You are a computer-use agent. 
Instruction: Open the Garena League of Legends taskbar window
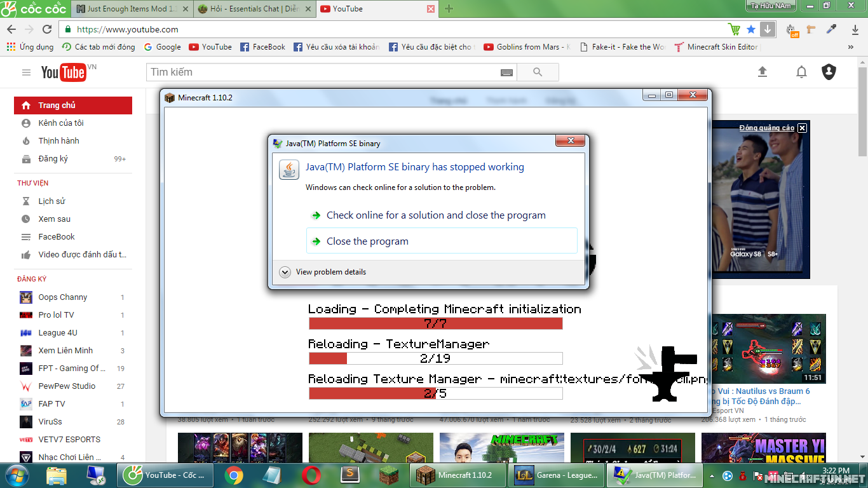click(557, 475)
